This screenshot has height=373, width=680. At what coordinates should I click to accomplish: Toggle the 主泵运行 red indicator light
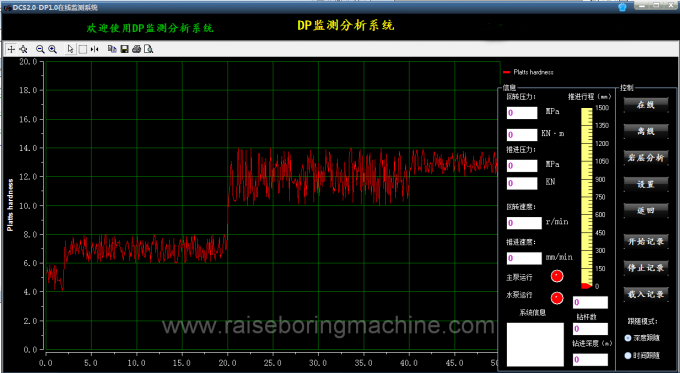(x=557, y=276)
